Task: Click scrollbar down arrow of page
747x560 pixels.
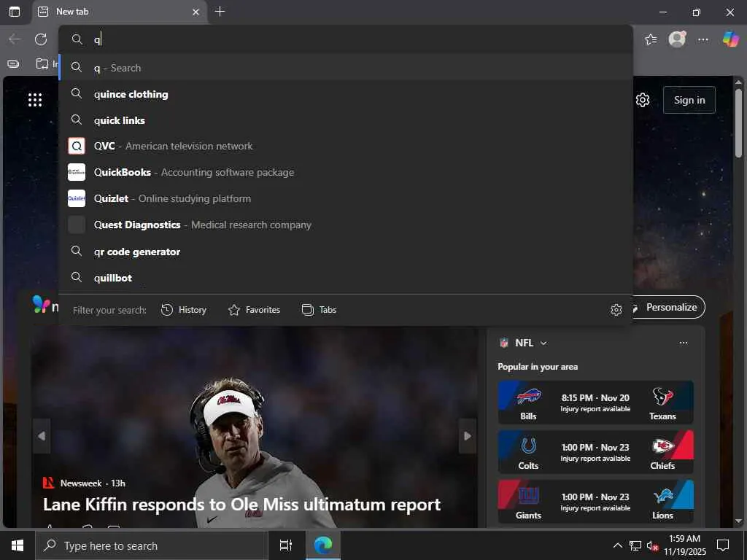Action: click(738, 521)
